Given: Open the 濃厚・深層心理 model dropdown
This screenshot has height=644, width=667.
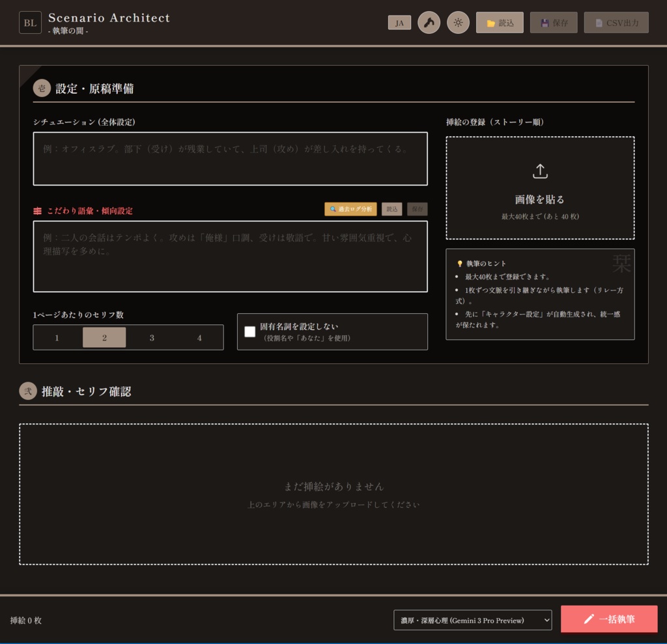Looking at the screenshot, I should click(x=472, y=620).
